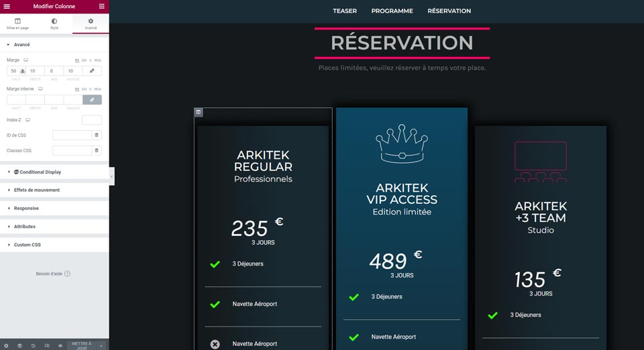Open the Elementor hamburger menu

tap(7, 6)
